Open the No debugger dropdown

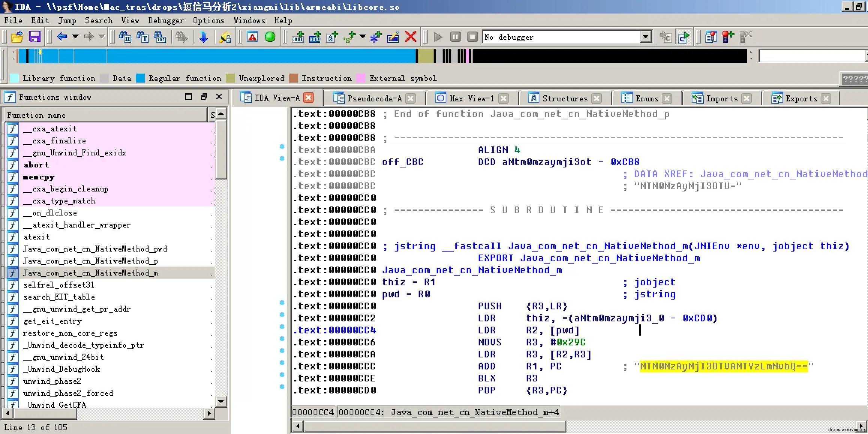coord(645,37)
